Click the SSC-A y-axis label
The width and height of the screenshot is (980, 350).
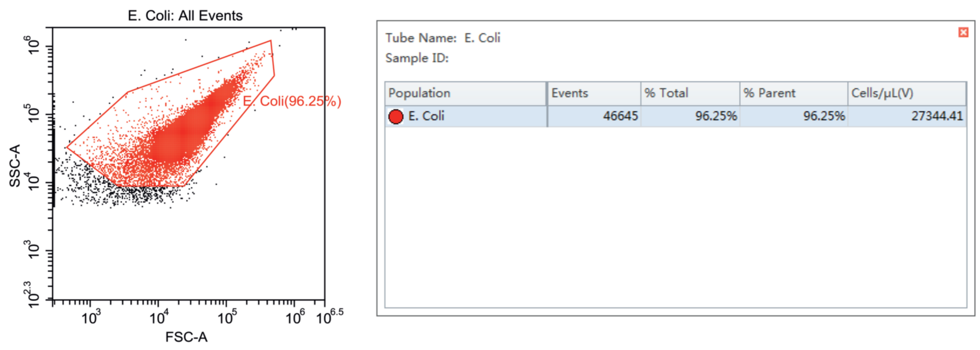[x=15, y=166]
